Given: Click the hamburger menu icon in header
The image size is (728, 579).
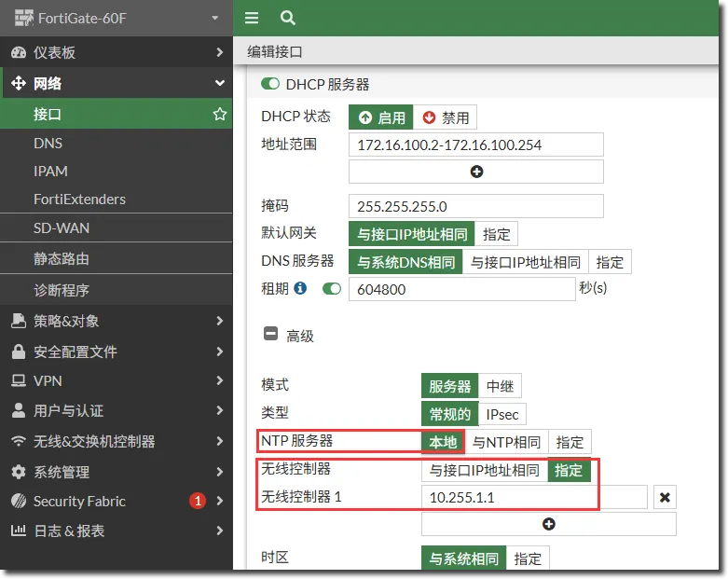Looking at the screenshot, I should click(252, 18).
